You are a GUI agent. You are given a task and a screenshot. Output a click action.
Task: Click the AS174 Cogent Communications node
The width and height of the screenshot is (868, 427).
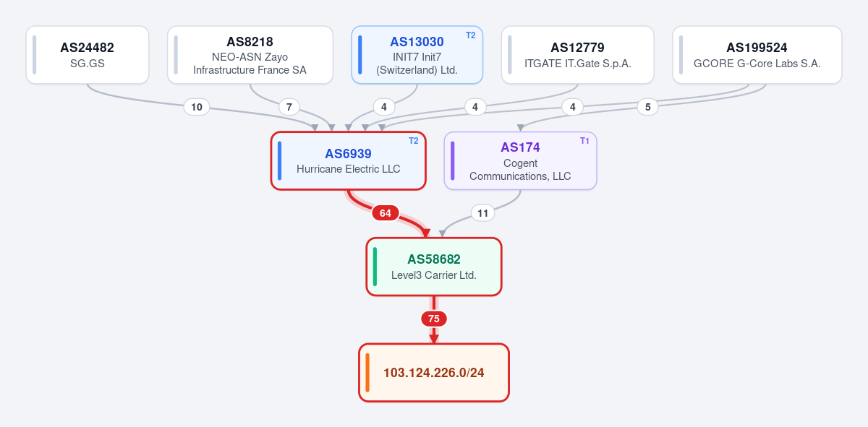tap(521, 161)
